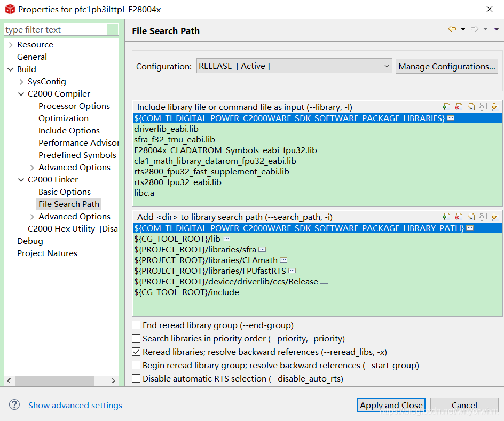Select rts2800_fpu32_eabi.lib entry
The image size is (504, 421).
click(317, 182)
